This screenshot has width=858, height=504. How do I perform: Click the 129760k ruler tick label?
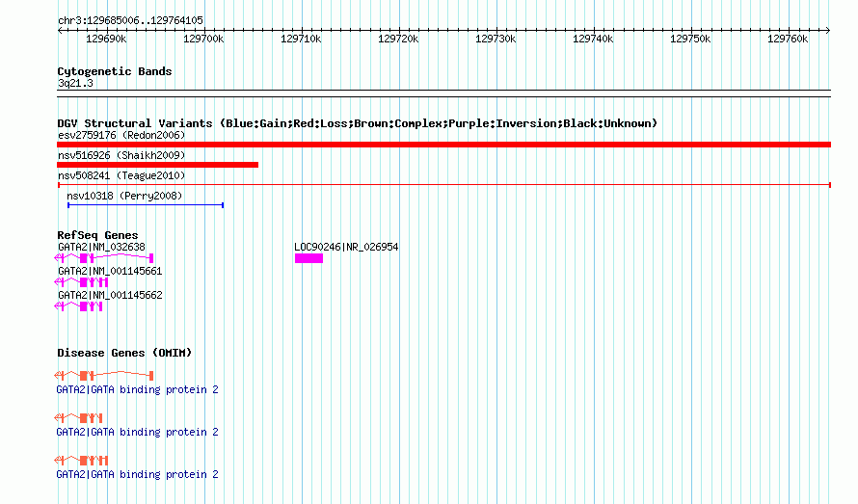pos(788,39)
